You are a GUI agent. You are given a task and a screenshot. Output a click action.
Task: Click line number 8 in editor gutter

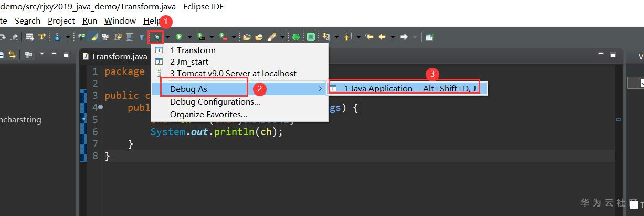pyautogui.click(x=95, y=156)
